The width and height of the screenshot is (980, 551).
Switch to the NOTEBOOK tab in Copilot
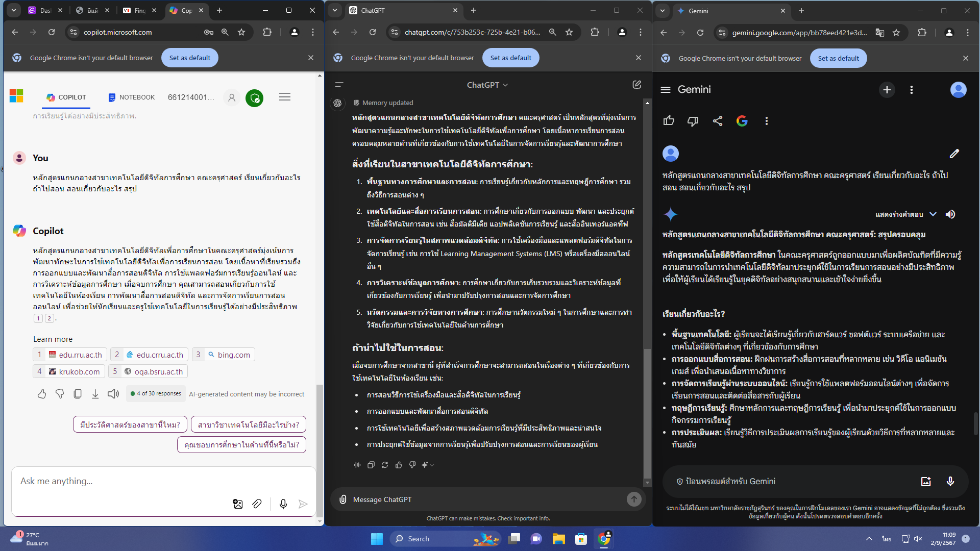(x=132, y=97)
